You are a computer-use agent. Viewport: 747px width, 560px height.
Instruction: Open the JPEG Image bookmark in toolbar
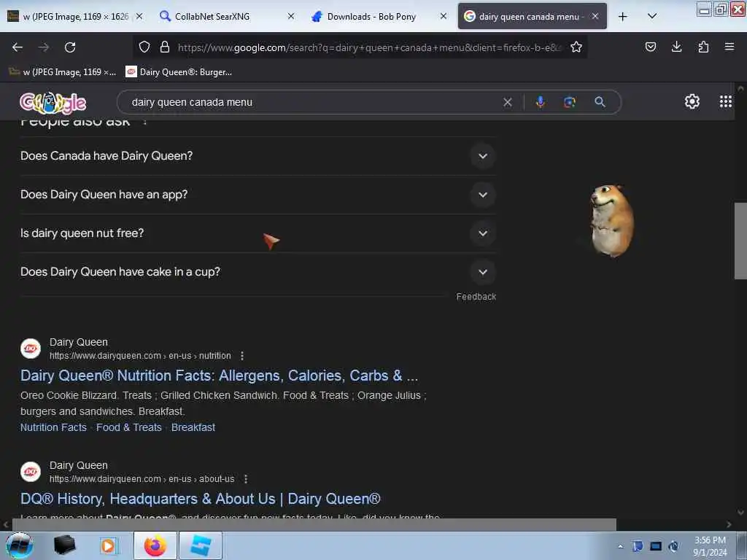(x=63, y=72)
